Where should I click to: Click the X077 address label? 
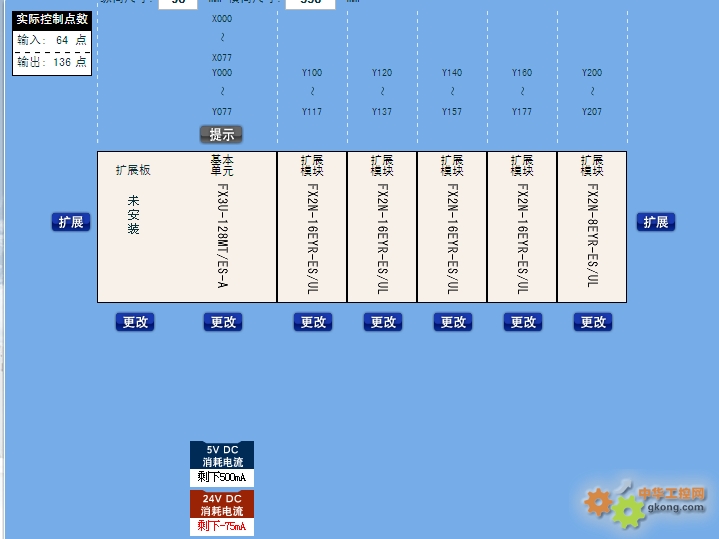pos(222,58)
